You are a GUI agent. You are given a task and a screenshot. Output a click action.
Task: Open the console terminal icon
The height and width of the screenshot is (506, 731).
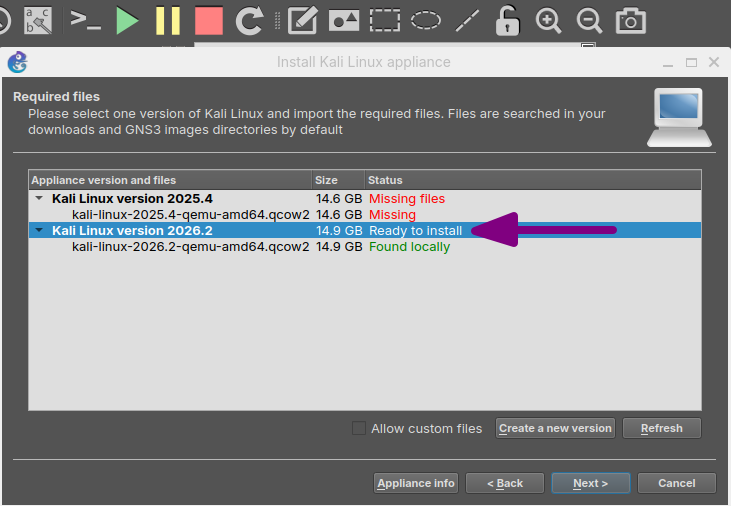tap(85, 21)
